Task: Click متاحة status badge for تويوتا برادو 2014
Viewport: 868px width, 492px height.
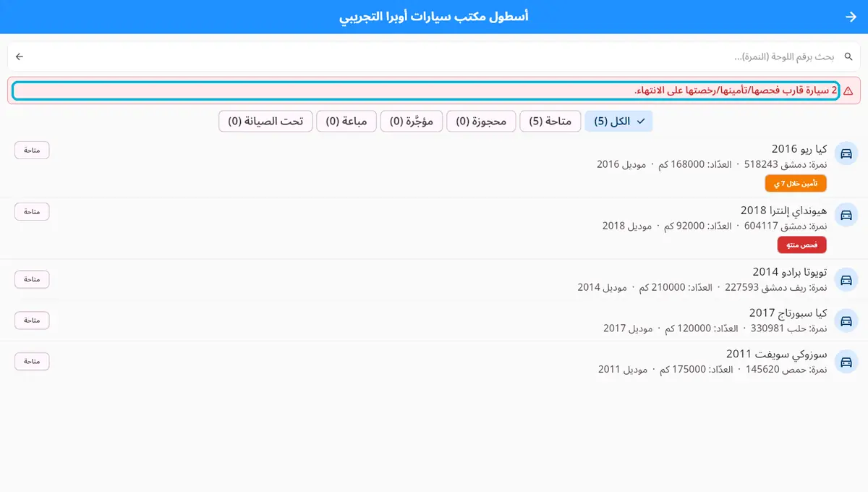Action: coord(32,279)
